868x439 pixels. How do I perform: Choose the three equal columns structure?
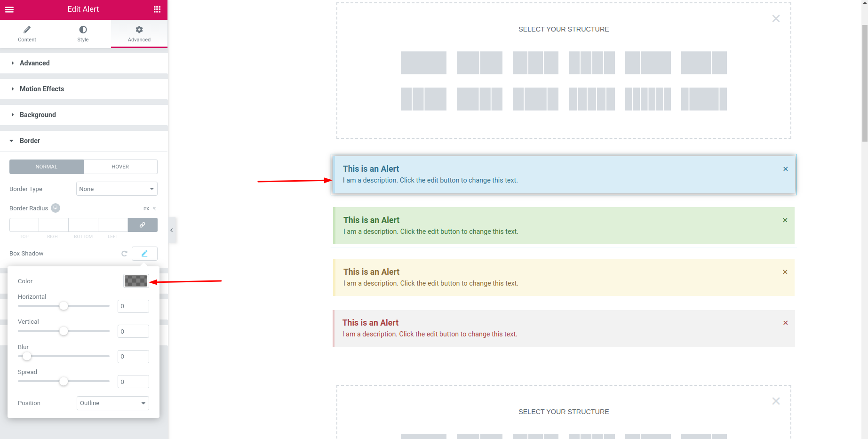click(535, 63)
